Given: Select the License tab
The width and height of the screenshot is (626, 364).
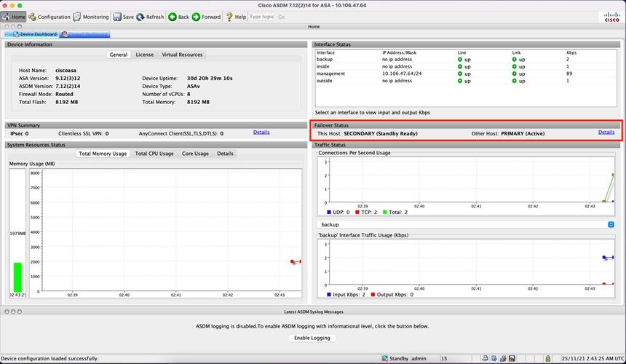Looking at the screenshot, I should [x=145, y=55].
